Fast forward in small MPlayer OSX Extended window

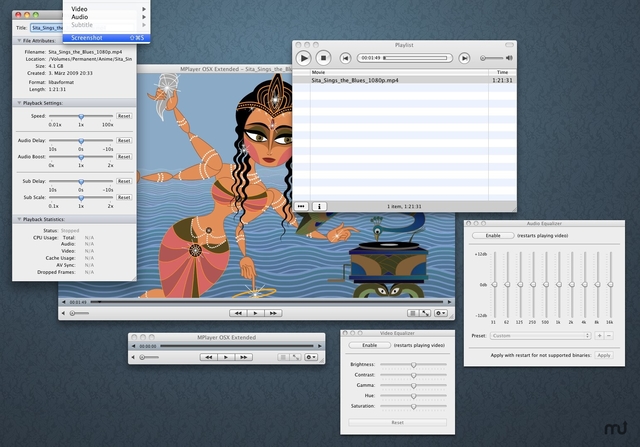pyautogui.click(x=244, y=357)
